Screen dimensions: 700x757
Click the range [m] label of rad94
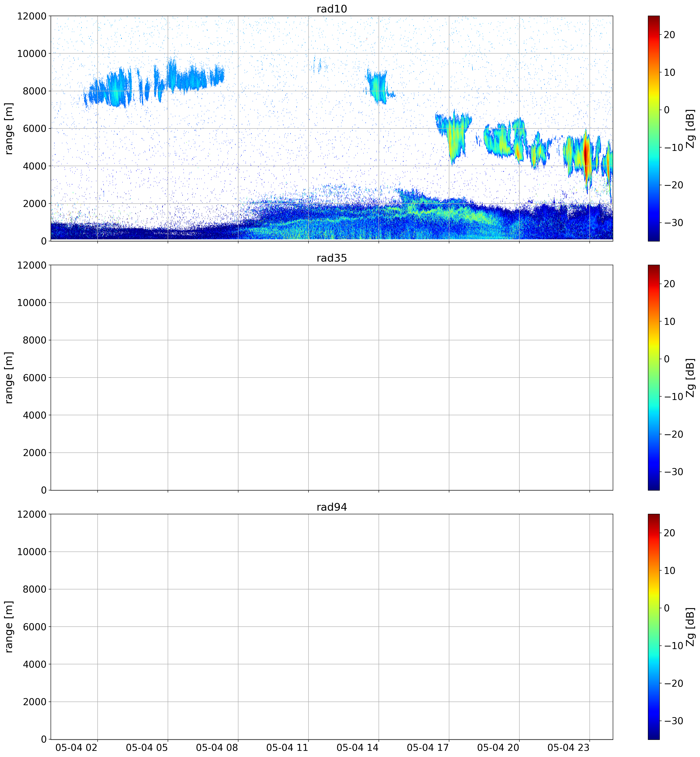[x=9, y=626]
